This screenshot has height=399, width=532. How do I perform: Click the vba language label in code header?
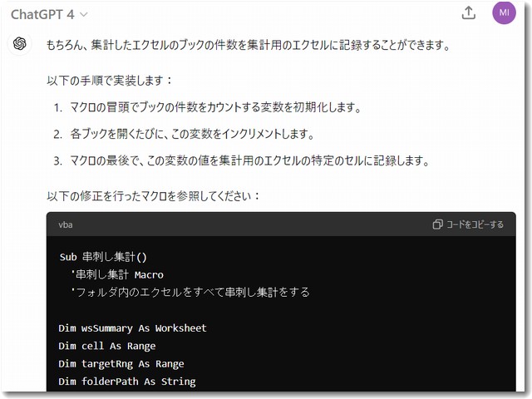(x=66, y=224)
